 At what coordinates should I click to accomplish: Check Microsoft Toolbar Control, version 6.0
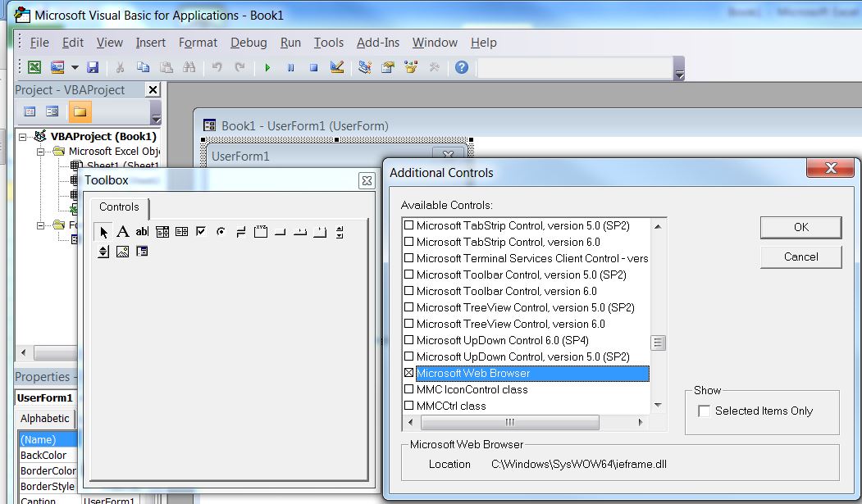coord(409,291)
